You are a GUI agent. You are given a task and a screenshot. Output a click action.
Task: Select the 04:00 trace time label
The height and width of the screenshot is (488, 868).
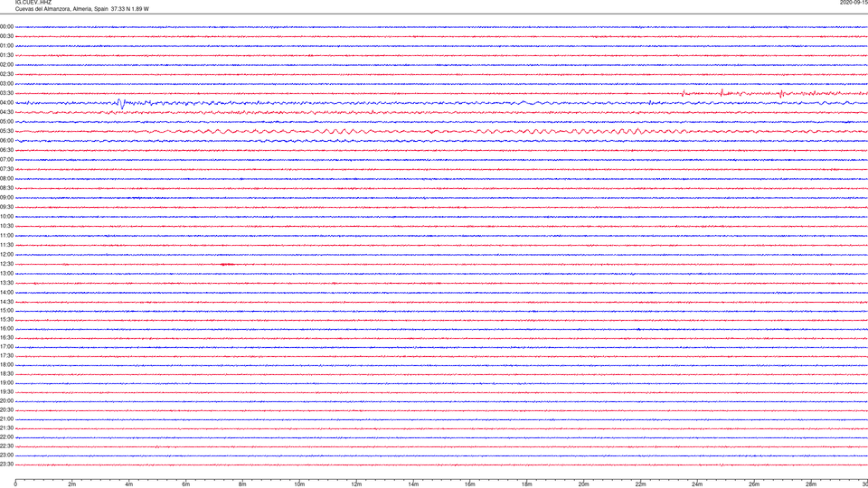(x=6, y=103)
